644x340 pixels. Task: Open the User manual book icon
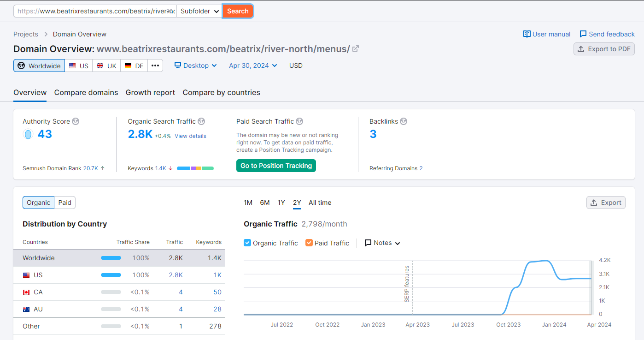point(527,34)
